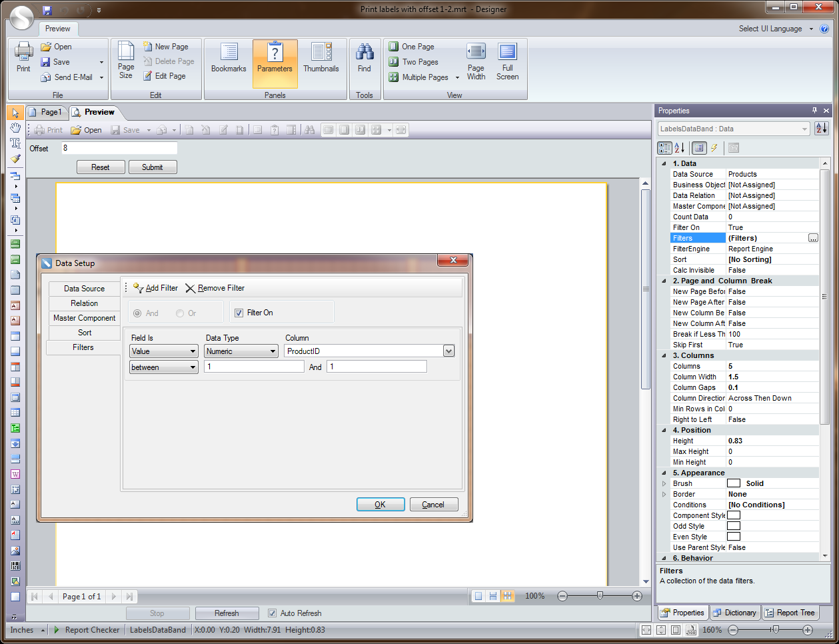
Task: Select the And radio button
Action: [x=137, y=313]
